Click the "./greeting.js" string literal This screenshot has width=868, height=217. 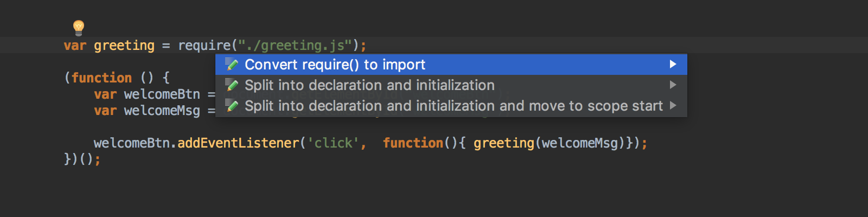296,46
